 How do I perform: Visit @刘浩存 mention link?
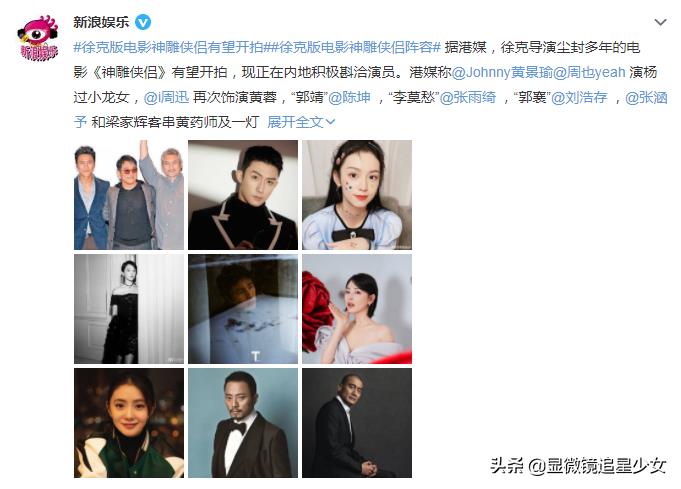tap(579, 97)
